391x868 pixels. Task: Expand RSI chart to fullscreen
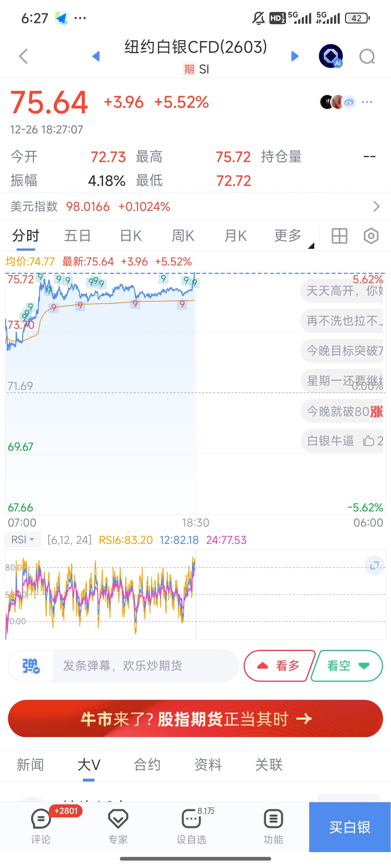(374, 565)
